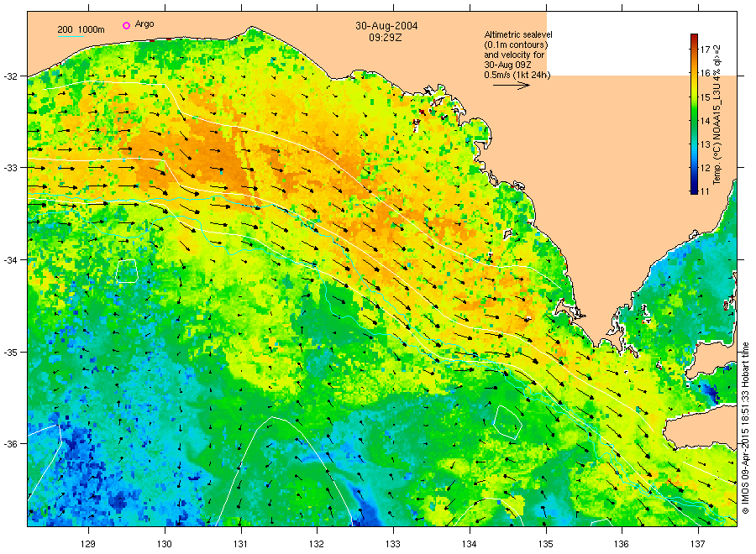Click the 'Altimetric sealevel' legend text
The image size is (756, 554).
click(x=518, y=34)
